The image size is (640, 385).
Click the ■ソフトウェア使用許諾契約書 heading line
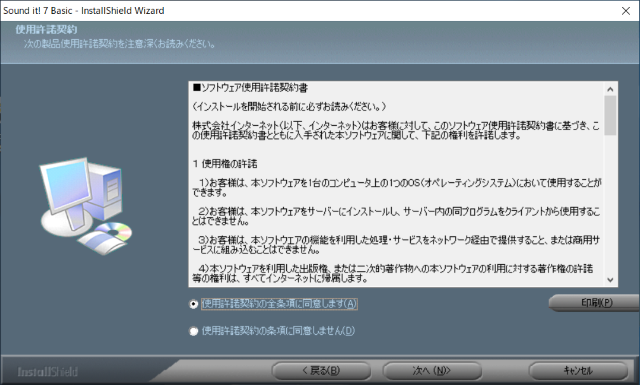coord(251,88)
